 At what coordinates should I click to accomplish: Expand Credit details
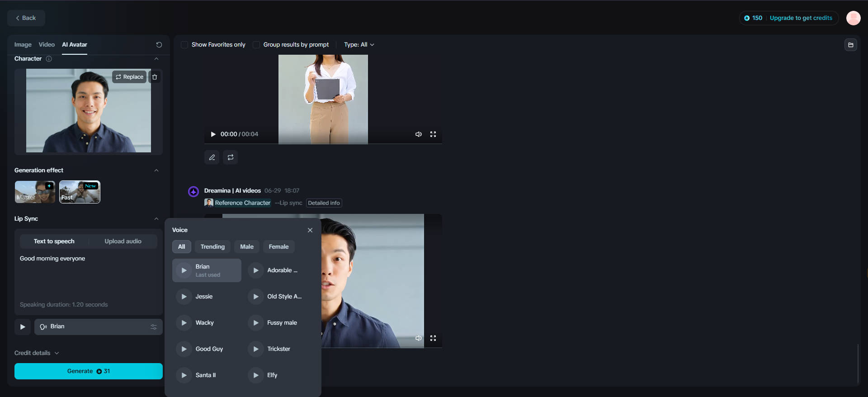(x=37, y=353)
